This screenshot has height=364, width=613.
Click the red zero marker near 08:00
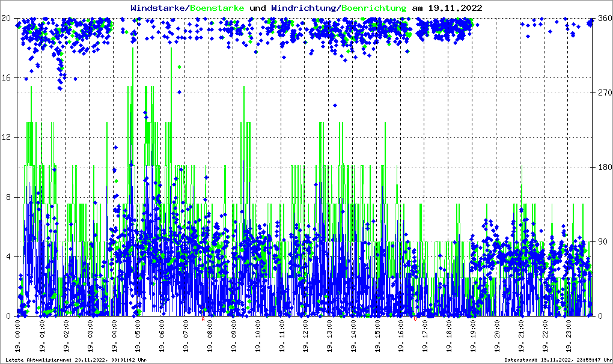203,319
